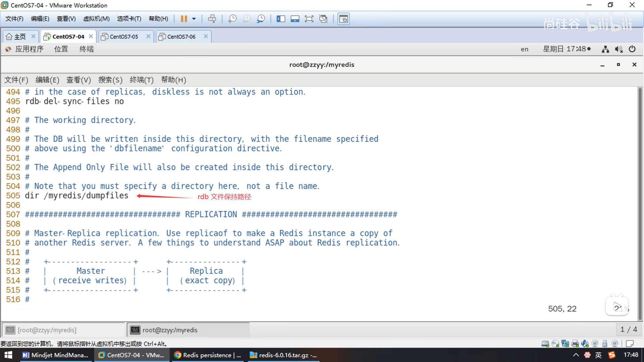Open the power options dropdown arrow

click(x=194, y=19)
